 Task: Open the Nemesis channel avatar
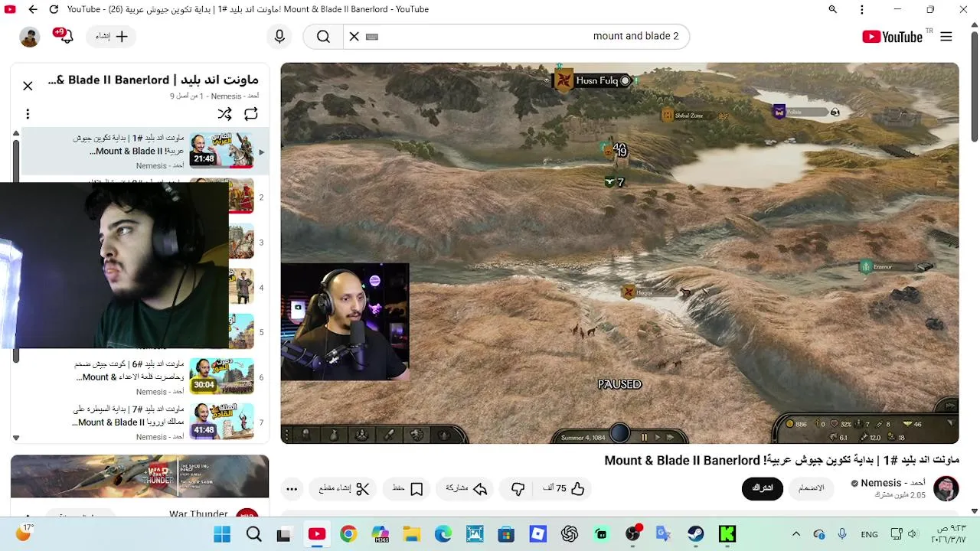pos(946,488)
